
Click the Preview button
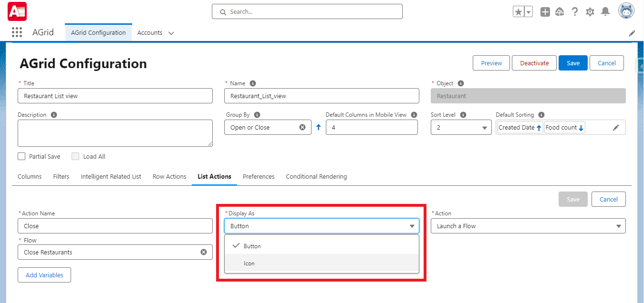[x=491, y=63]
